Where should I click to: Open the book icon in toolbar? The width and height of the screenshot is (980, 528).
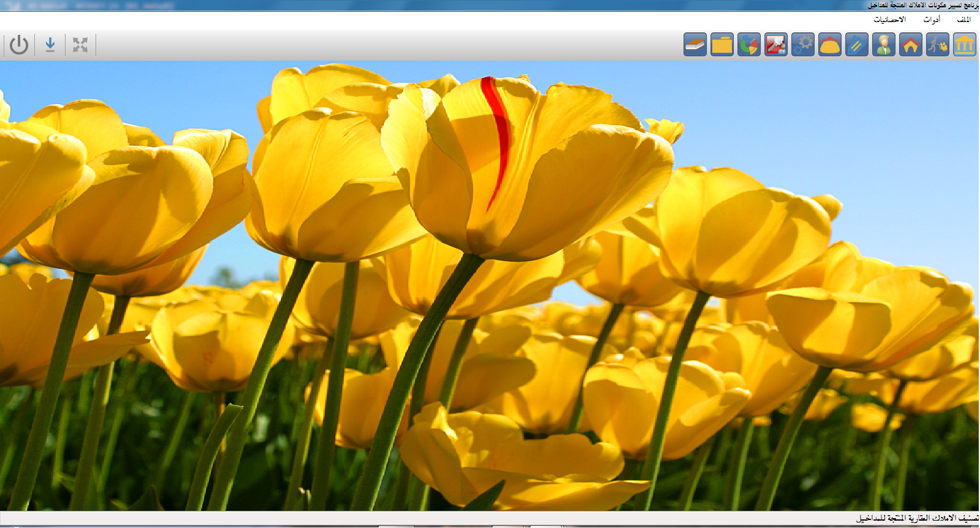[695, 45]
